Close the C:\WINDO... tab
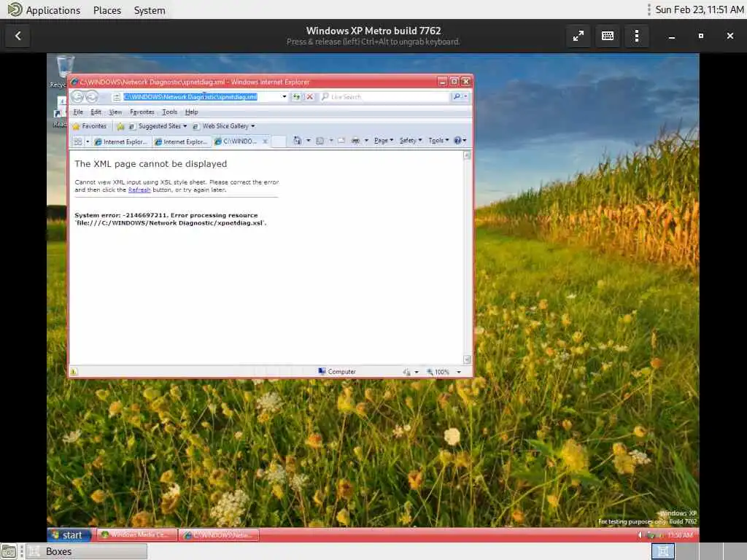 pos(266,141)
